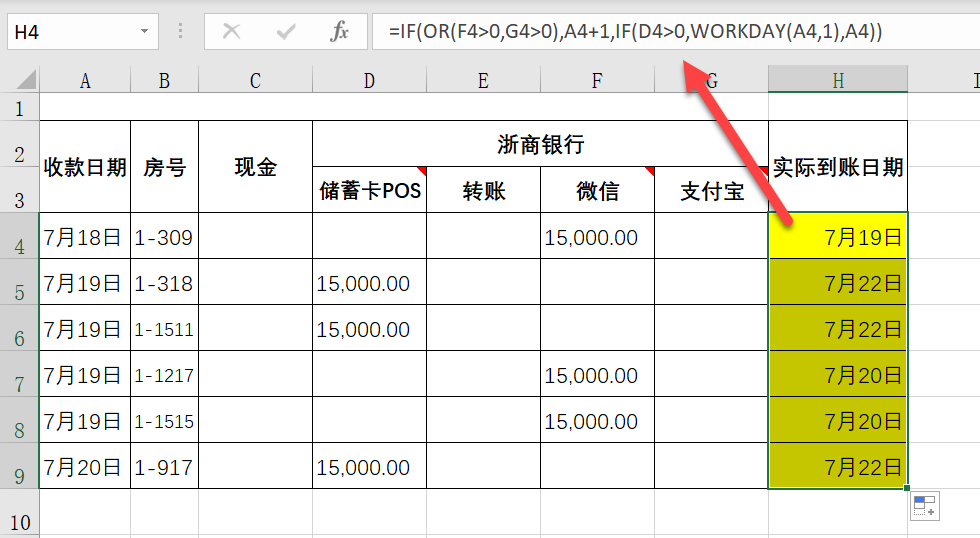The image size is (980, 538).
Task: Select column H header
Action: click(x=838, y=81)
